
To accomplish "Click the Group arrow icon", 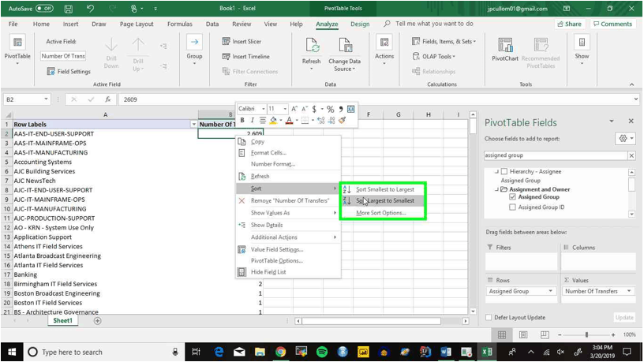I will point(194,42).
